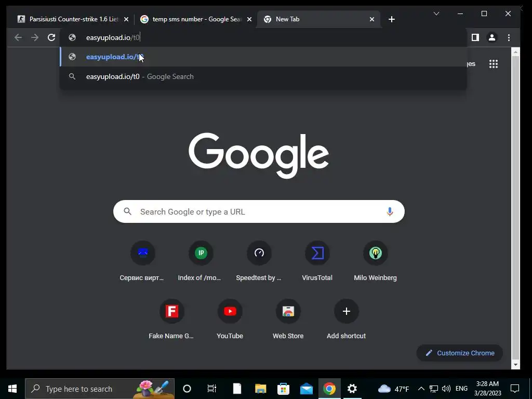532x399 pixels.
Task: Select easyupload.io/t0 URL suggestion
Action: [x=263, y=57]
